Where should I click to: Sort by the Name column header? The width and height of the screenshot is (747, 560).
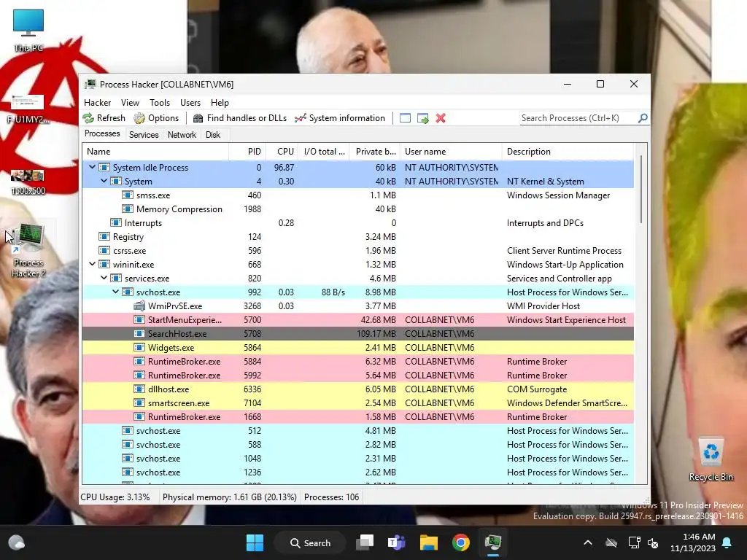click(x=155, y=152)
